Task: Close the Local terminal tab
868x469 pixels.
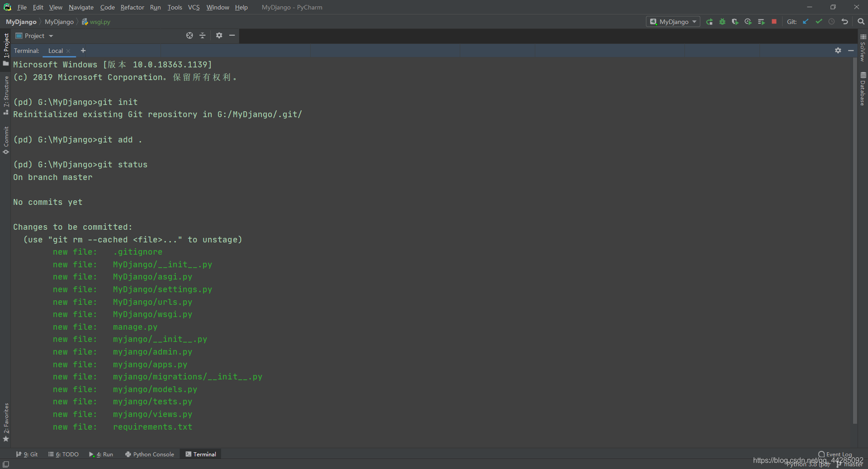Action: (x=68, y=51)
